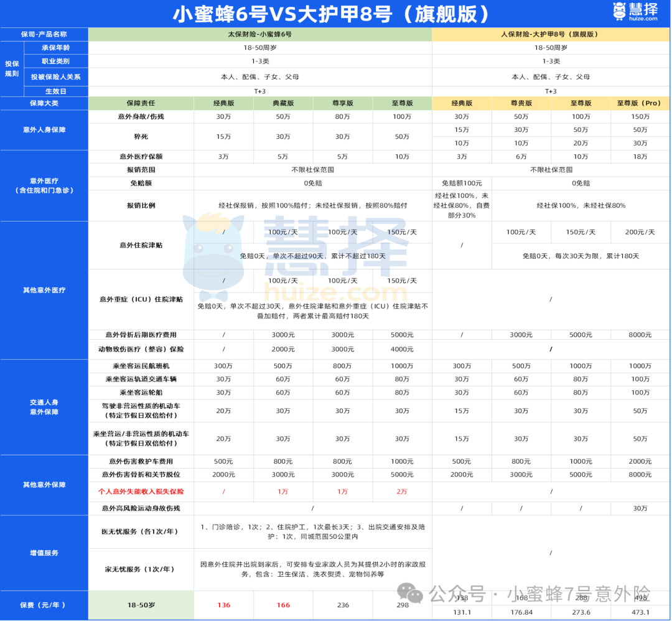Click the 保障责任 column header
The height and width of the screenshot is (621, 672).
pos(141,103)
